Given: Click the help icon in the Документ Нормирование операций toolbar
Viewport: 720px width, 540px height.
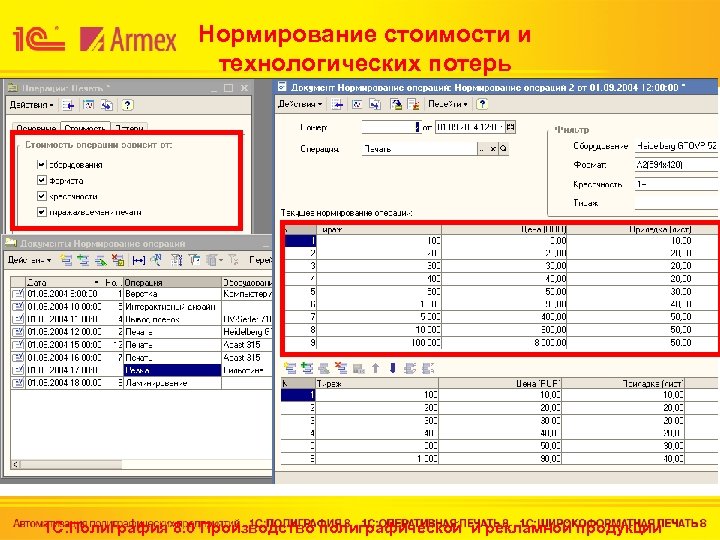Looking at the screenshot, I should (482, 104).
